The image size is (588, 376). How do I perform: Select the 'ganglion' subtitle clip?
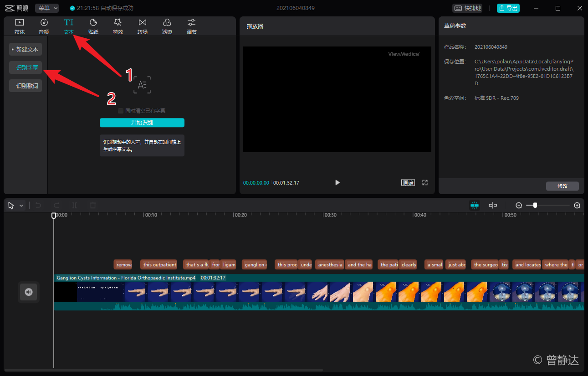click(254, 265)
